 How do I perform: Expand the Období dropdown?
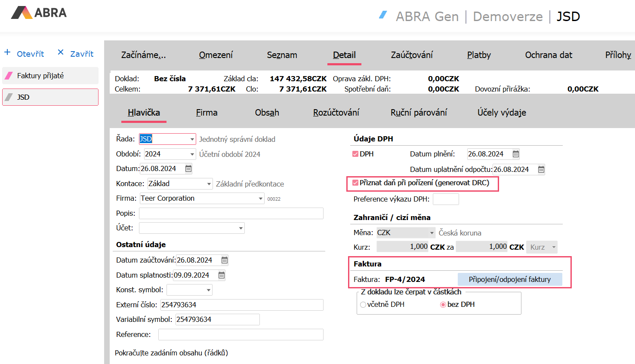[x=192, y=154]
